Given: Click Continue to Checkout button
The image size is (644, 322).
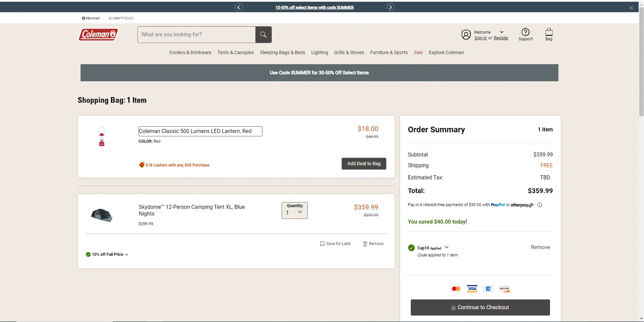Looking at the screenshot, I should (480, 307).
